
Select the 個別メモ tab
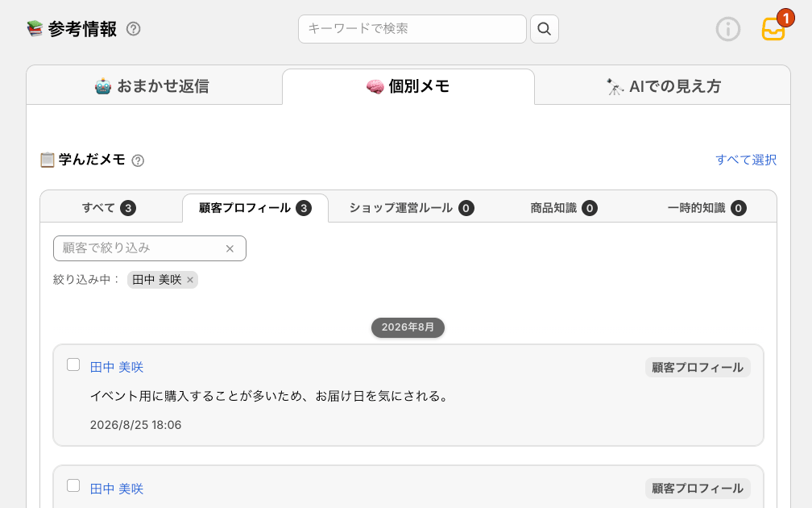[x=408, y=86]
